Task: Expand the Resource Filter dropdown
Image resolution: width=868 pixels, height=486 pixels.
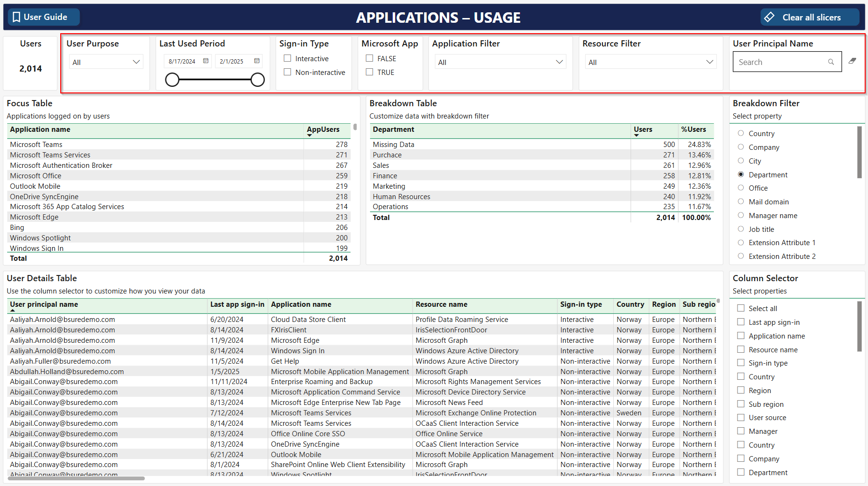Action: pos(710,62)
